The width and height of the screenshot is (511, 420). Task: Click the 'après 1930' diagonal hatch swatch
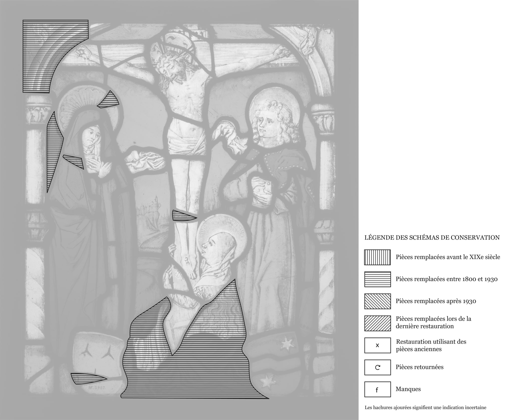click(377, 301)
